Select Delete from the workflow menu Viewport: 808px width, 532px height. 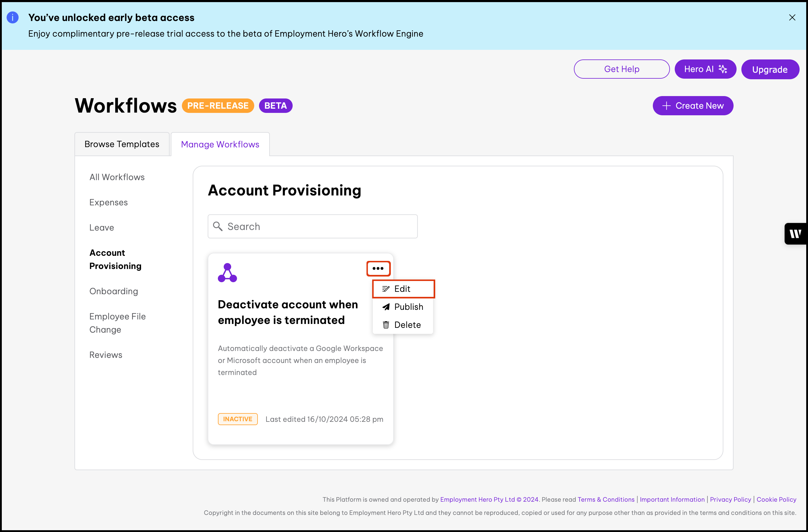[402, 325]
